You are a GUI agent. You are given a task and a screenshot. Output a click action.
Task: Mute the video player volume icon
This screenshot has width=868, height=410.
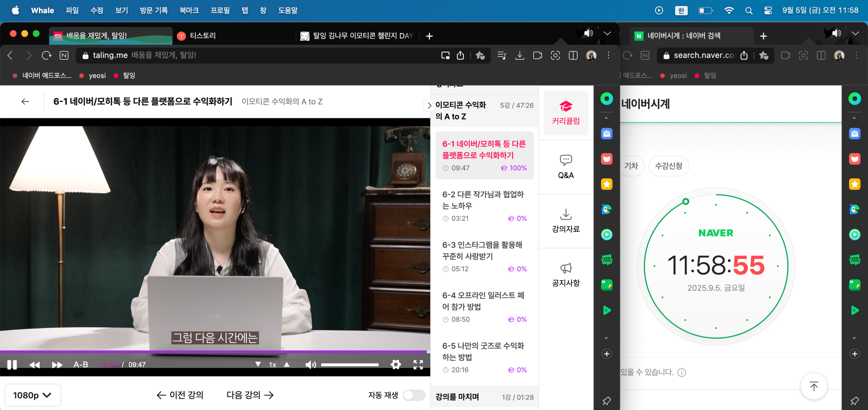point(310,365)
